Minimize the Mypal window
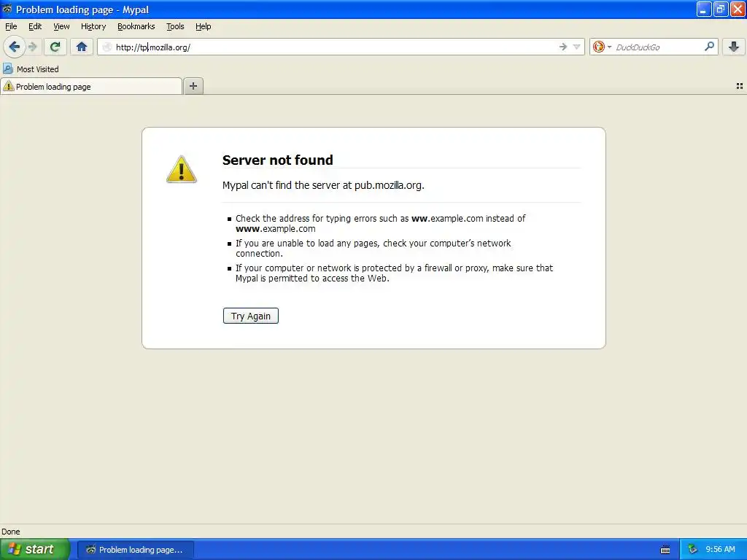Screen dimensions: 747x560 (x=704, y=9)
